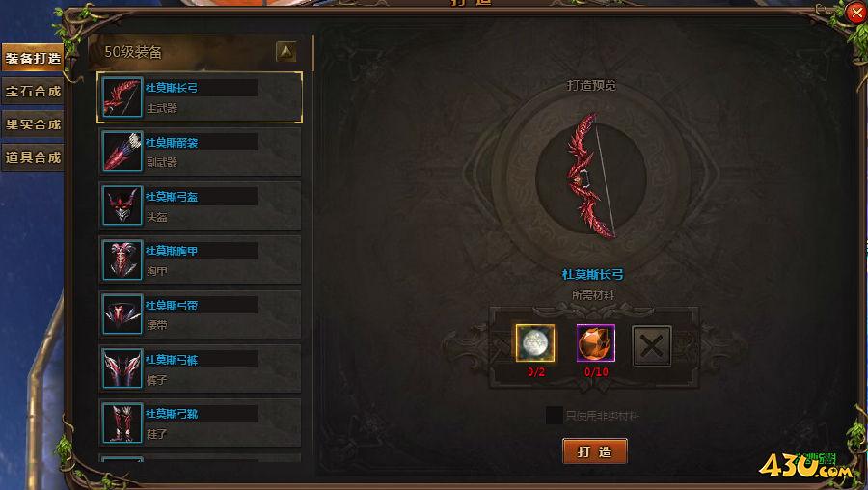Switch to the 装备打造 tab
Screen dimensions: 868x490
[32, 58]
